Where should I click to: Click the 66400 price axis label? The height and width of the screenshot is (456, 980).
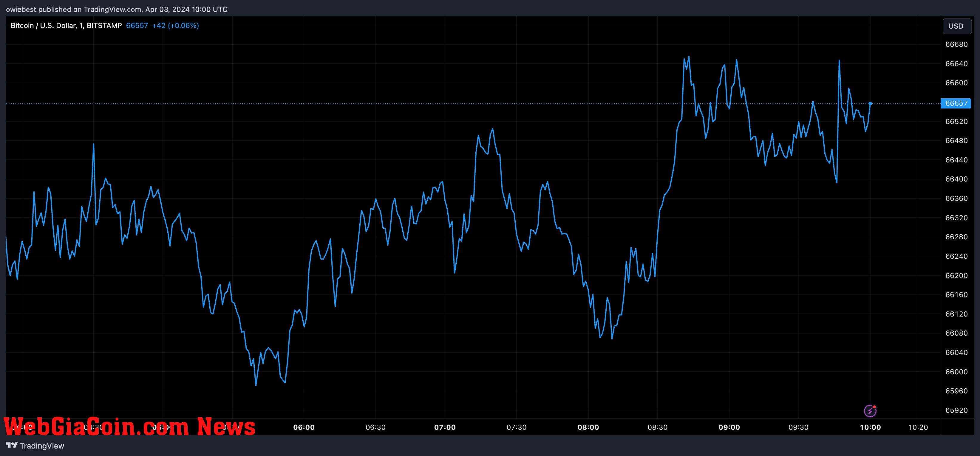coord(956,179)
